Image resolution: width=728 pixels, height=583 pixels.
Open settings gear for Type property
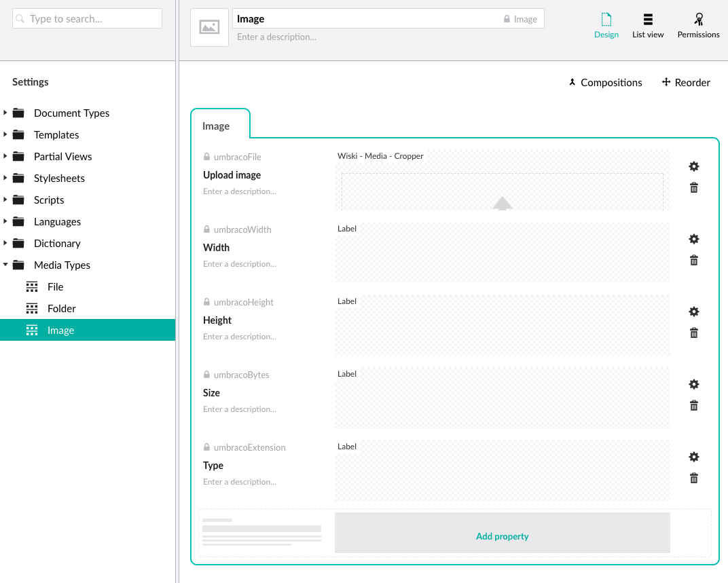[x=693, y=457]
